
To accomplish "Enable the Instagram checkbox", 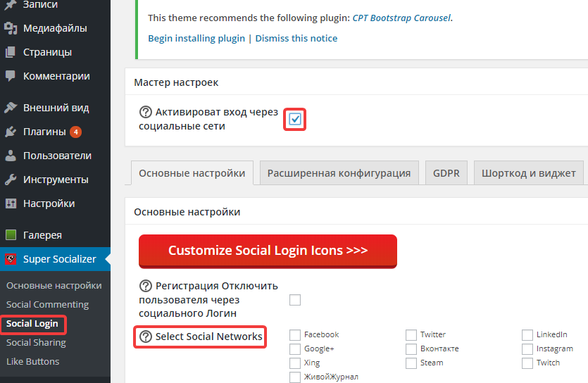I will click(527, 349).
